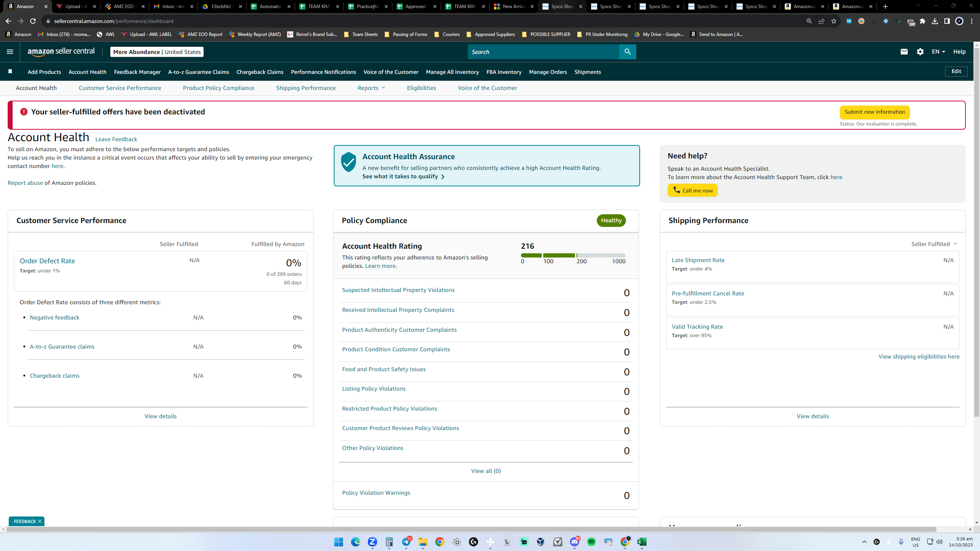980x551 pixels.
Task: Click the bookmark flag icon
Action: pos(10,72)
